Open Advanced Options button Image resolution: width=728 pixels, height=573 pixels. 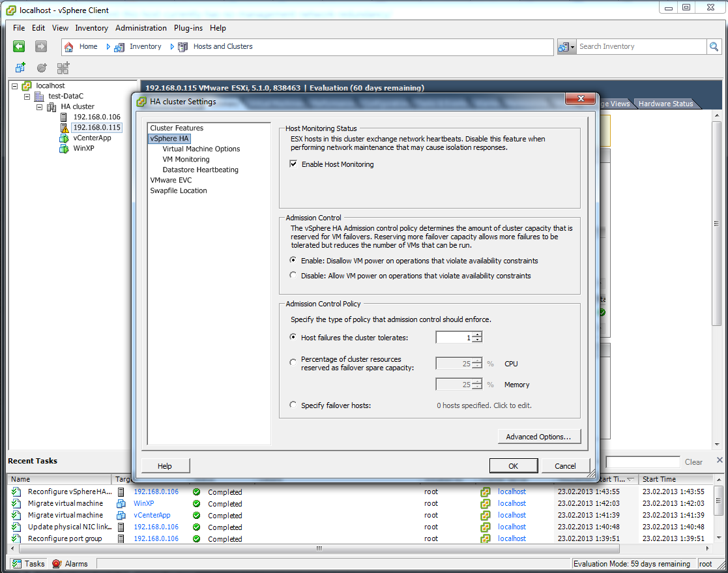click(539, 437)
